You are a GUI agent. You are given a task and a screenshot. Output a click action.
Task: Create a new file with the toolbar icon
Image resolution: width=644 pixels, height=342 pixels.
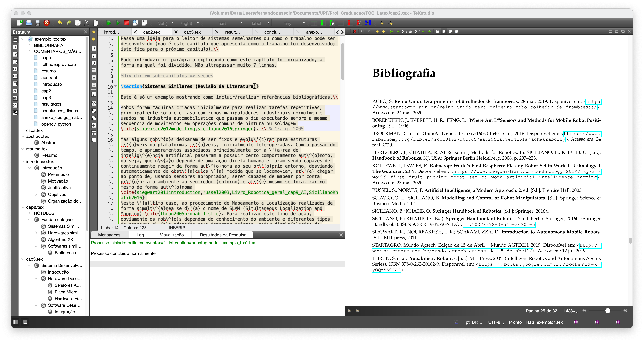tap(20, 23)
